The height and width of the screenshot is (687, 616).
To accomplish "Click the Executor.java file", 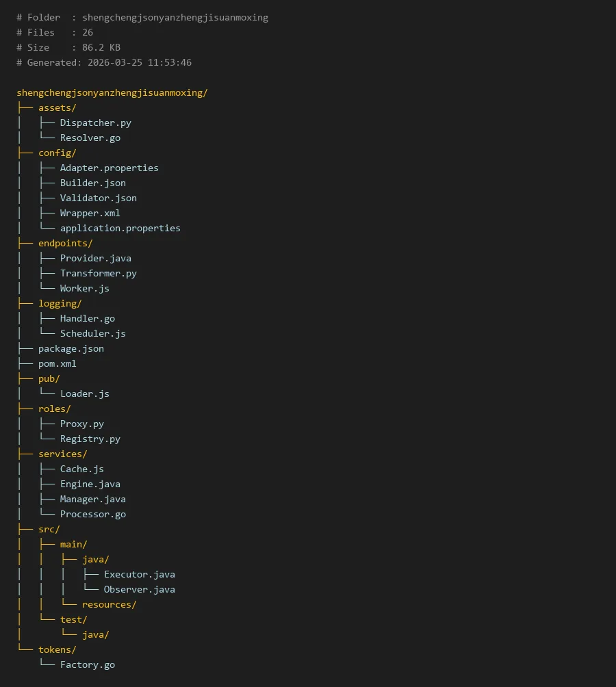I will pos(139,575).
